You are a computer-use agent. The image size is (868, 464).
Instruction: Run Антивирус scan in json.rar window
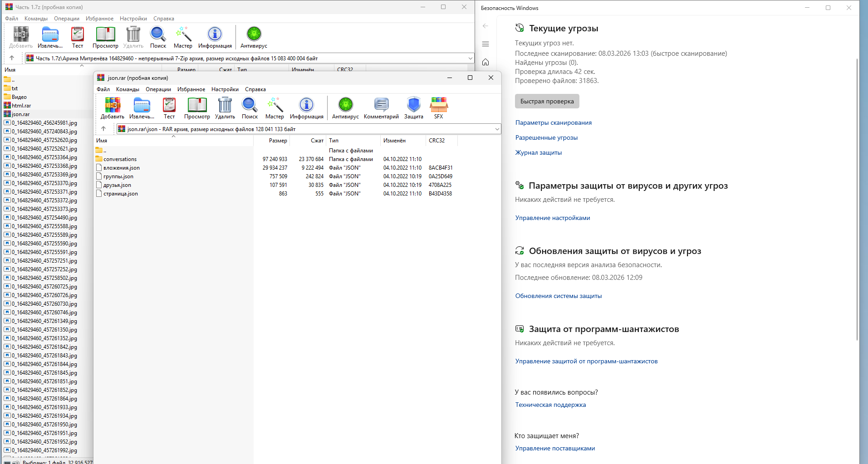point(345,108)
